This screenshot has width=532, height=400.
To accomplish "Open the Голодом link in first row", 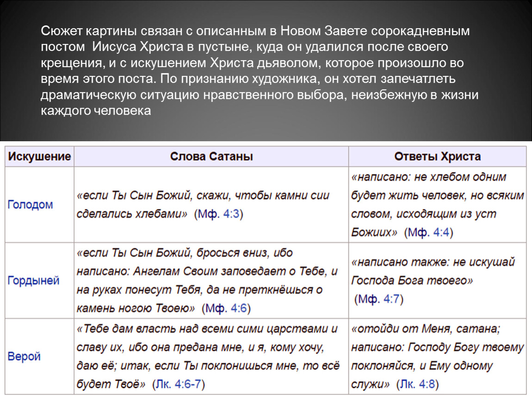I will (x=30, y=205).
